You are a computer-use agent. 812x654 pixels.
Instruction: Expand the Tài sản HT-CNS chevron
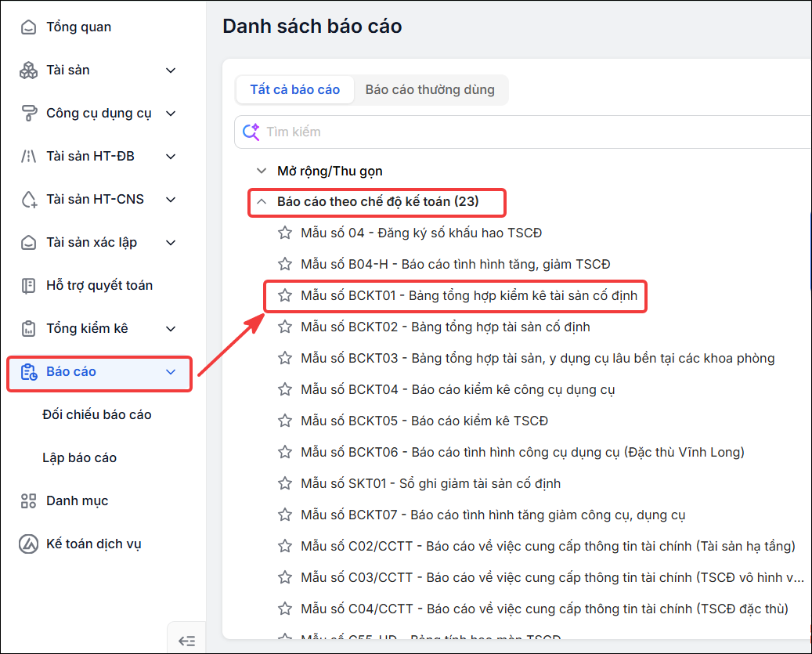[x=171, y=200]
